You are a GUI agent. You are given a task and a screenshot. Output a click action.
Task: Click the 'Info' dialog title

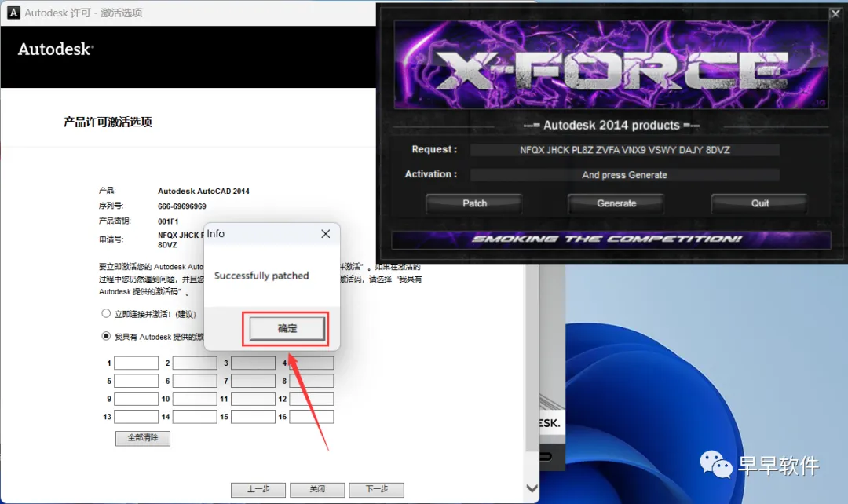point(215,234)
